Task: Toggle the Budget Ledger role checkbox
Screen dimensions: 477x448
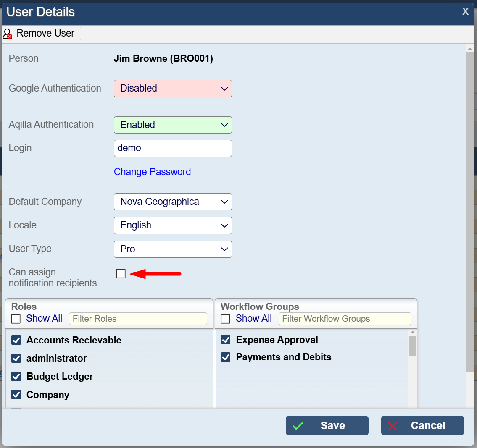Action: click(16, 376)
